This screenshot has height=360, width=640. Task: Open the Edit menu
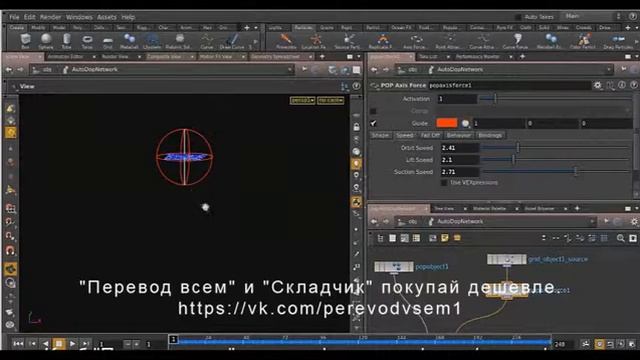pos(29,17)
